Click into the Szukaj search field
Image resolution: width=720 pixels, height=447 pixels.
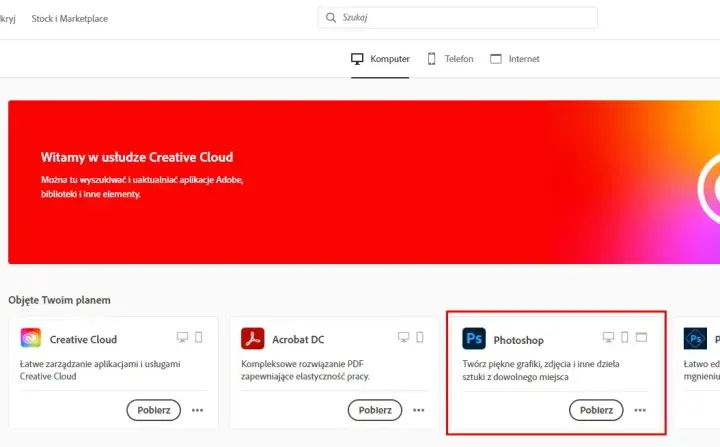457,17
